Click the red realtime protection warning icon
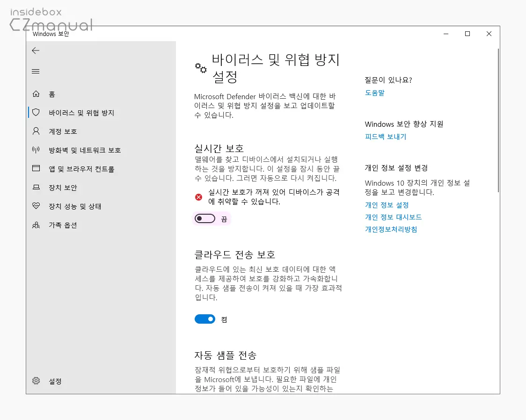The image size is (526, 420). click(x=197, y=197)
